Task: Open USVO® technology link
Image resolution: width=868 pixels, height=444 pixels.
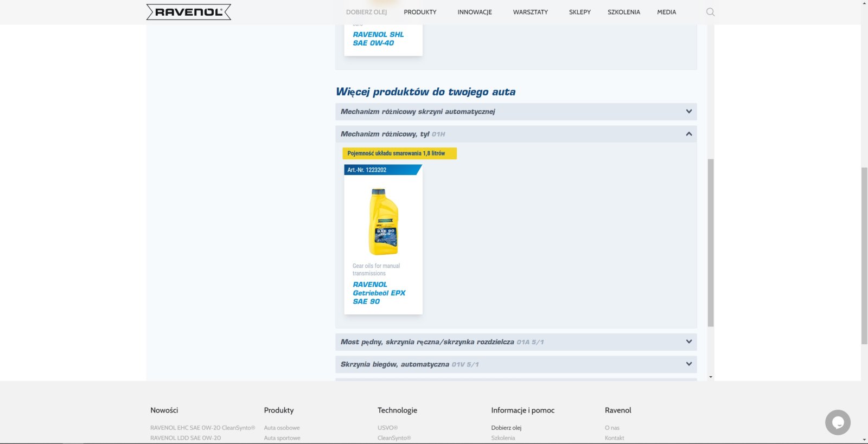Action: (x=388, y=428)
